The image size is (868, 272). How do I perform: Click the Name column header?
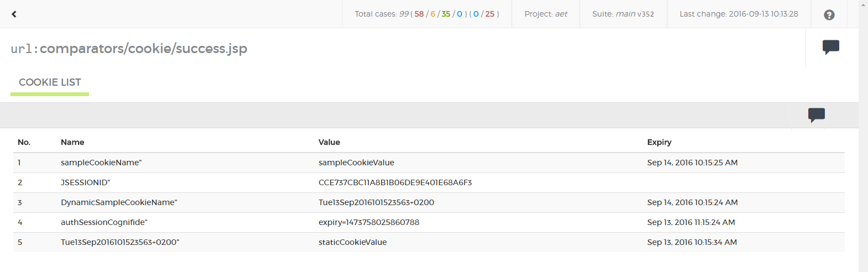[72, 142]
